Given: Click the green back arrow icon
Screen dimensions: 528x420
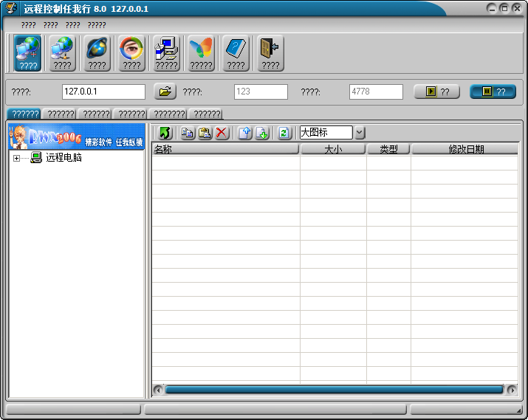Looking at the screenshot, I should (x=165, y=133).
